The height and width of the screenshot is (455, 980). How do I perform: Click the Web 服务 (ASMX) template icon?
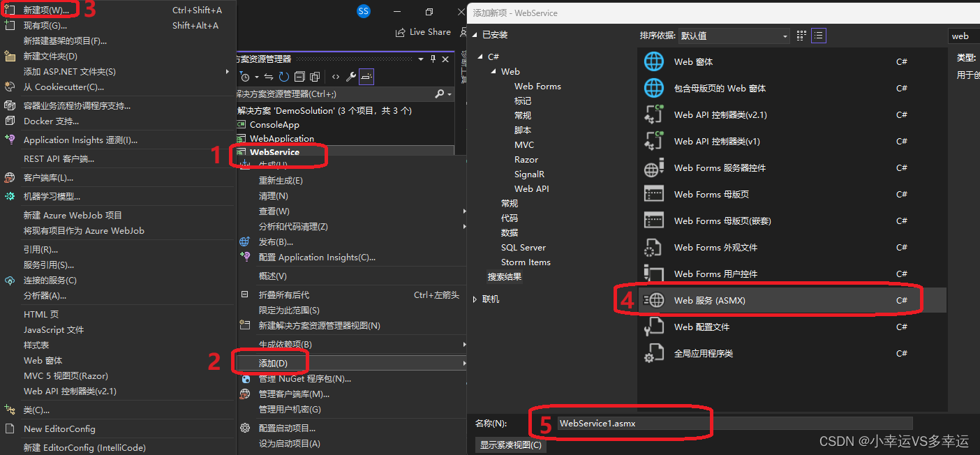(654, 300)
